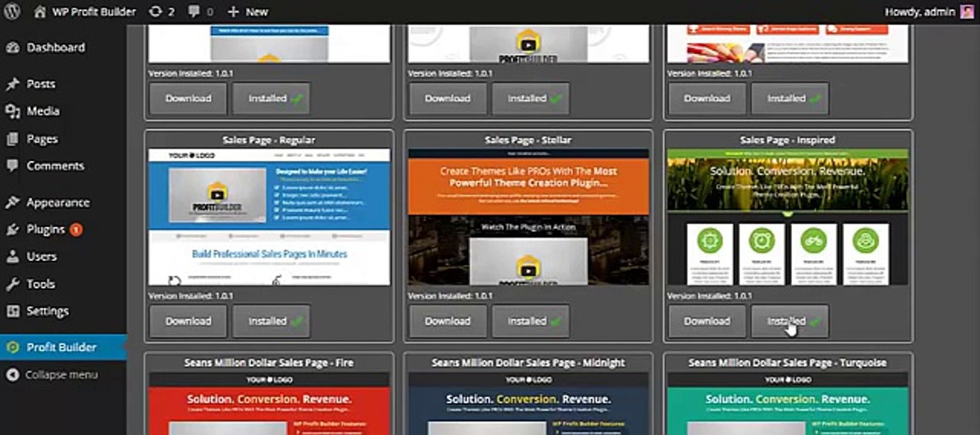Click Download in top-right template card

click(x=707, y=98)
